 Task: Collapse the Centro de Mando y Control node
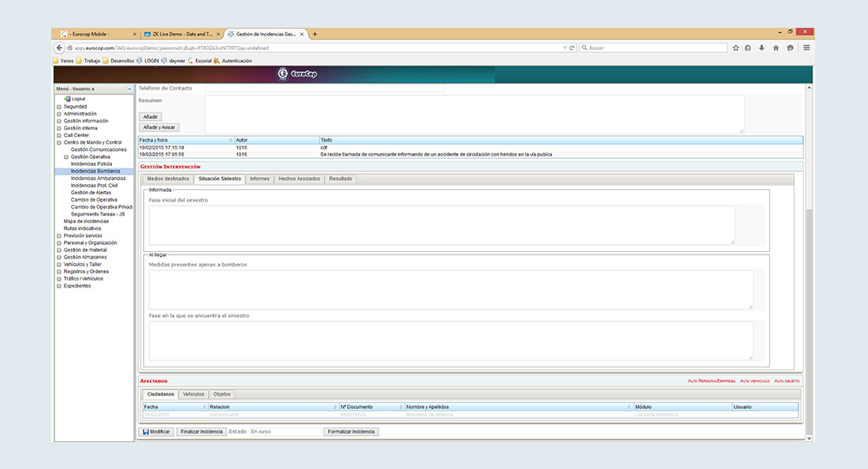59,142
